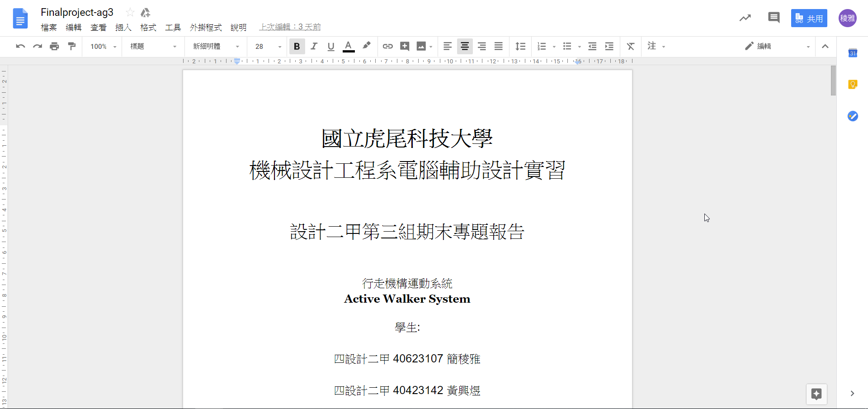This screenshot has height=409, width=868.
Task: Expand the side panel chevron
Action: coord(852,394)
